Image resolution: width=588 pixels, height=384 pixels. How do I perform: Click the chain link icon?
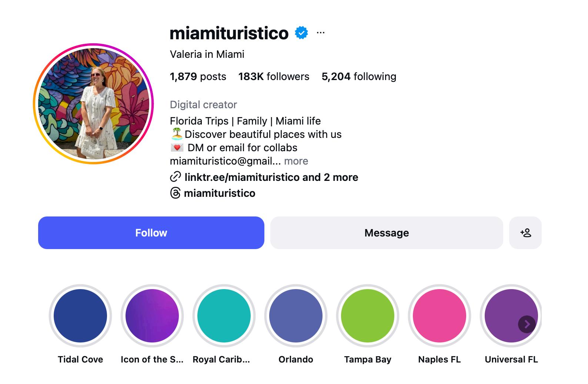click(x=175, y=177)
